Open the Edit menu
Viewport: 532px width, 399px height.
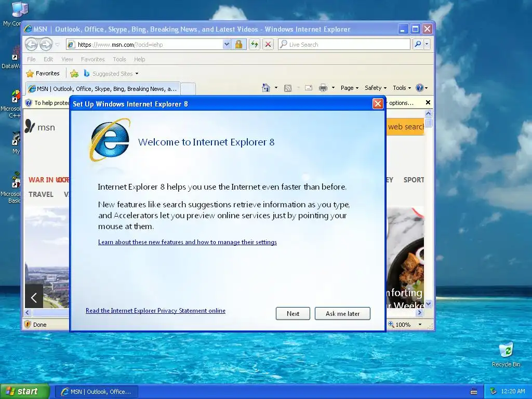[48, 59]
